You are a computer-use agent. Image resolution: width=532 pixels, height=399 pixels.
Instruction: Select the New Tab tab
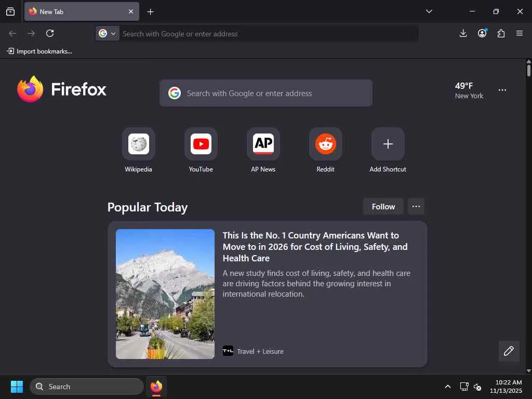[82, 11]
